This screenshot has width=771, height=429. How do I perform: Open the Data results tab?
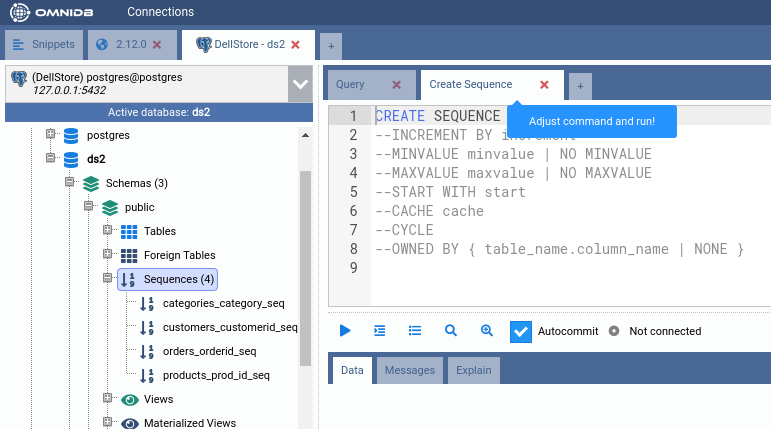[x=352, y=370]
